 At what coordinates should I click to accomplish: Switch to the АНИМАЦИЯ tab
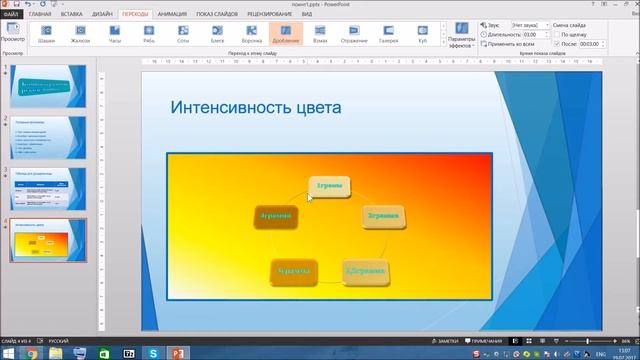coord(172,14)
